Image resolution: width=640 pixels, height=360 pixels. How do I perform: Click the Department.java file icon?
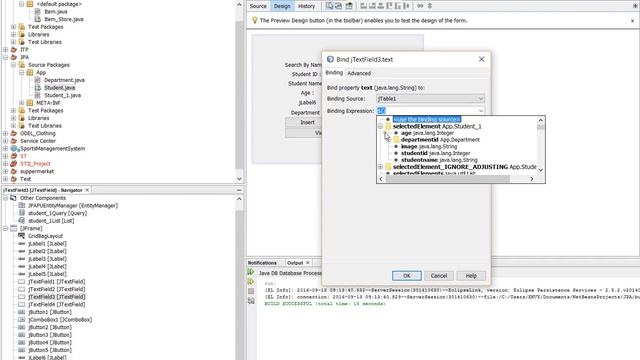(x=38, y=80)
